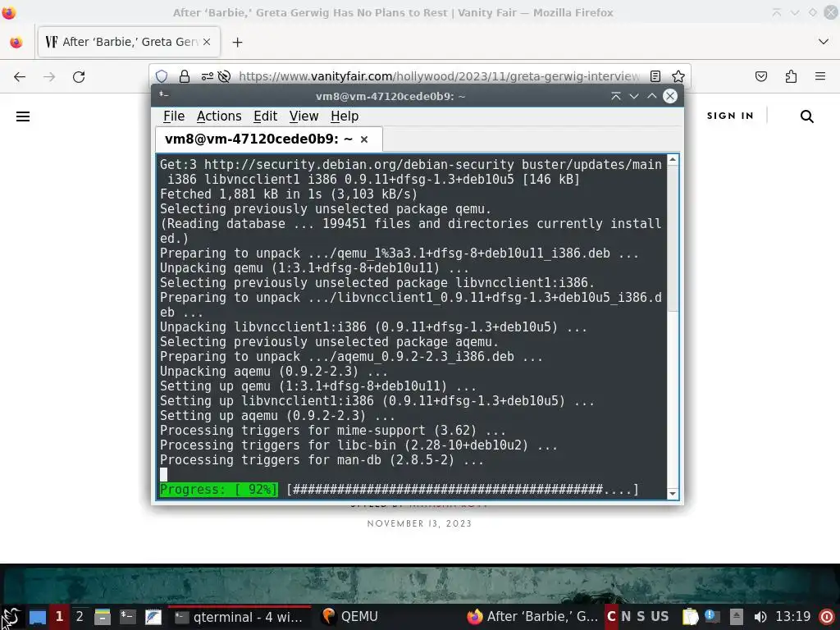Open the text editor taskbar launcher

153,617
